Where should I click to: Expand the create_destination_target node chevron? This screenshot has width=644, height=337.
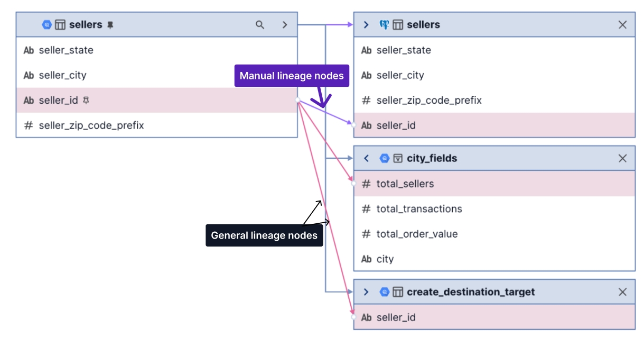(x=366, y=292)
